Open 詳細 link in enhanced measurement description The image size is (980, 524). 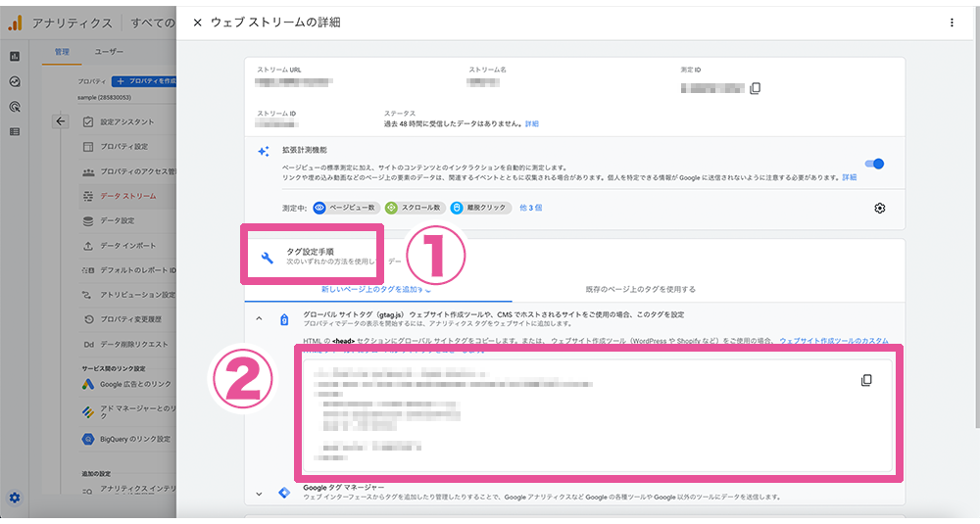point(850,177)
